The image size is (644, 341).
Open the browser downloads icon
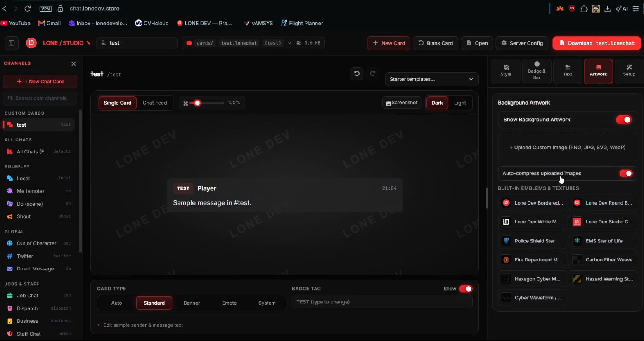[608, 9]
